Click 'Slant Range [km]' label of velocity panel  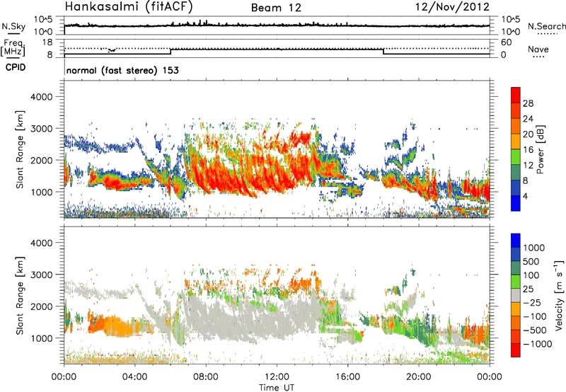coord(20,296)
